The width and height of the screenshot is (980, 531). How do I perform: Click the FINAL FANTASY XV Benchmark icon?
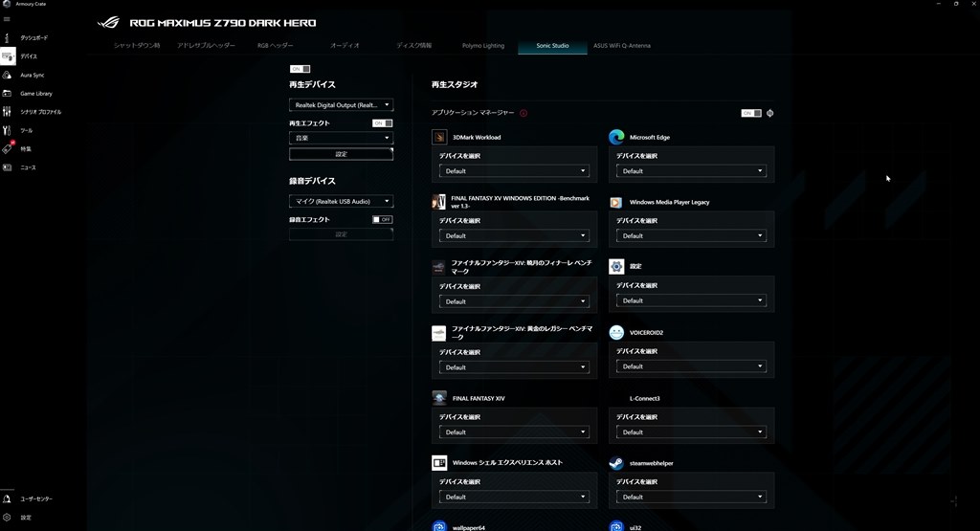[x=438, y=202]
